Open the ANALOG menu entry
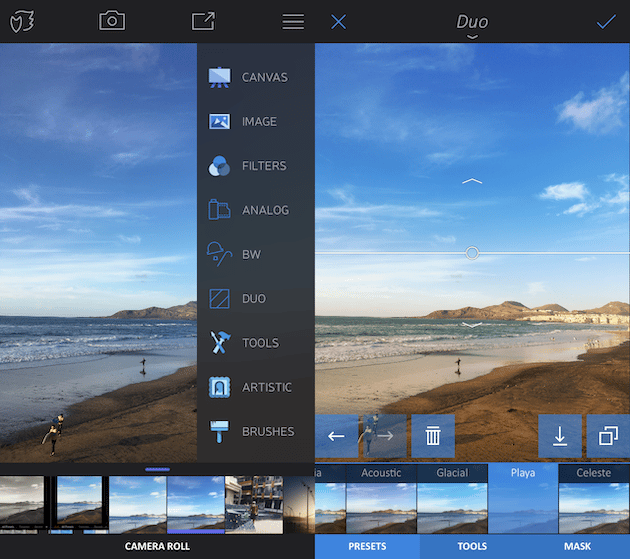The width and height of the screenshot is (630, 559). [x=265, y=210]
